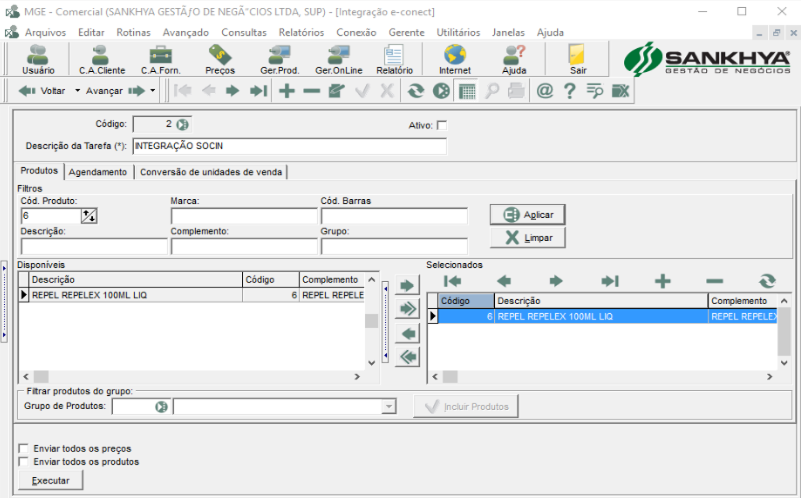801x498 pixels.
Task: Remove a product with Selecionados minus
Action: [x=715, y=281]
